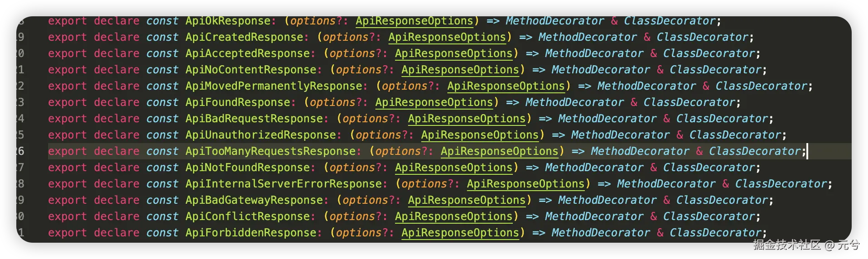Click the ApiAcceptedResponse identifier
Image resolution: width=868 pixels, height=259 pixels.
[x=247, y=53]
